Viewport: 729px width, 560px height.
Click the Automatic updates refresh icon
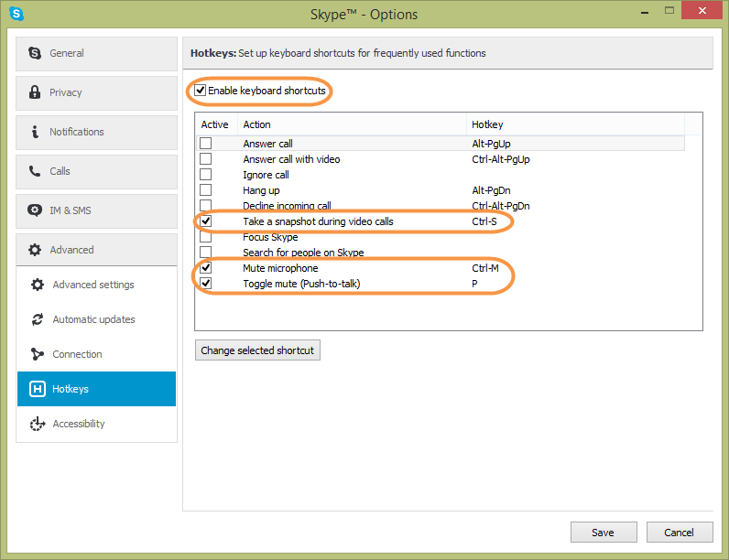point(38,319)
